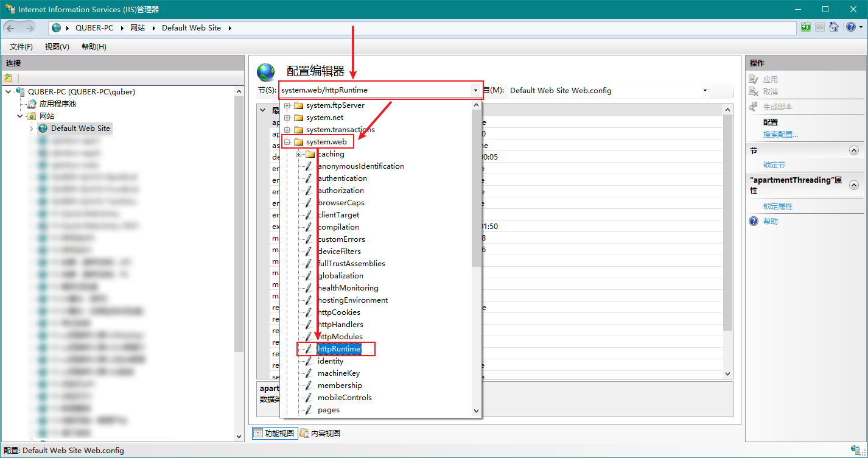Click the folder icon in 连接 panel toolbar
This screenshot has height=458, width=868.
click(x=8, y=78)
